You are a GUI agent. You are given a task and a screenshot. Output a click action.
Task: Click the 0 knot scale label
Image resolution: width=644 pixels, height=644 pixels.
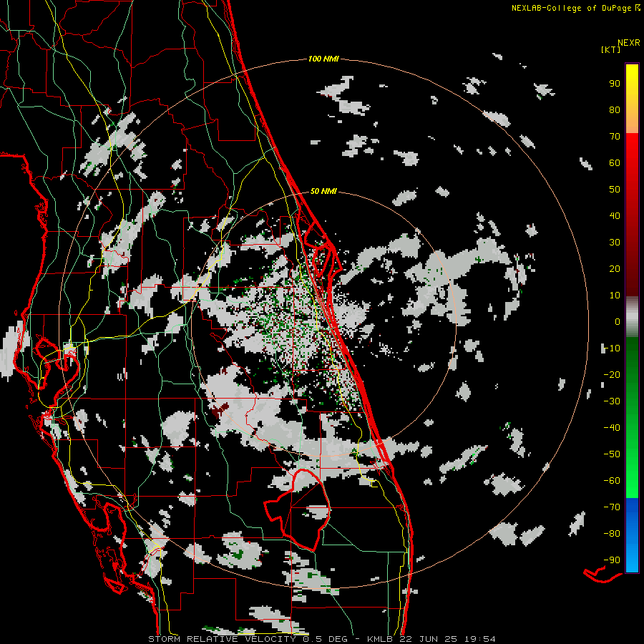(x=618, y=321)
